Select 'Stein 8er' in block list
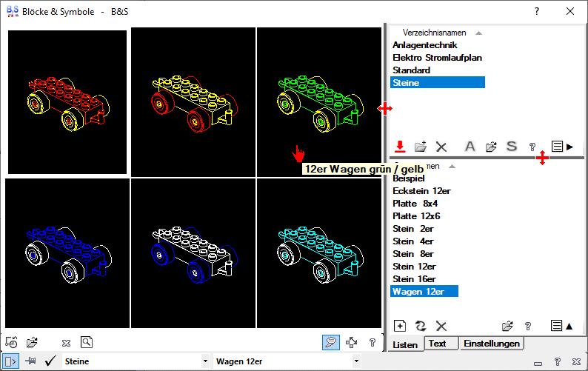Viewport: 588px width, 371px height. coord(413,254)
